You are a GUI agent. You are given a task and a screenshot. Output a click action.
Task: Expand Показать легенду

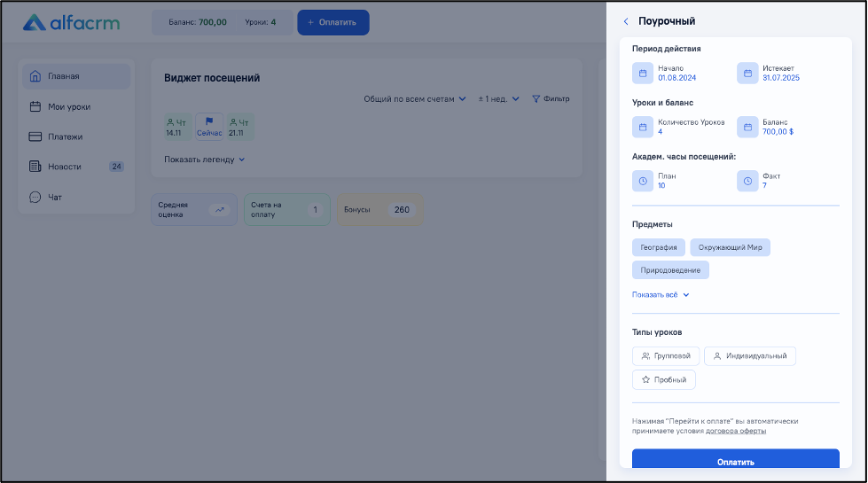(x=204, y=160)
